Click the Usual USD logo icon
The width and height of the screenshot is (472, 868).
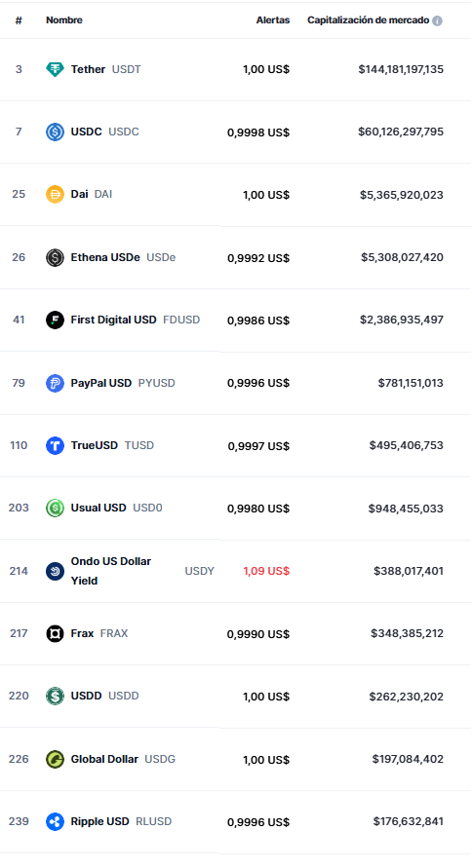click(55, 509)
